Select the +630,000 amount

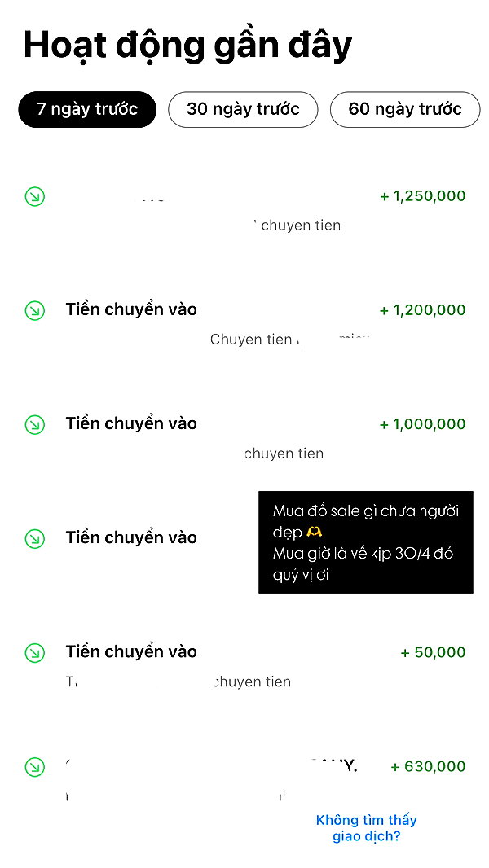tap(428, 766)
